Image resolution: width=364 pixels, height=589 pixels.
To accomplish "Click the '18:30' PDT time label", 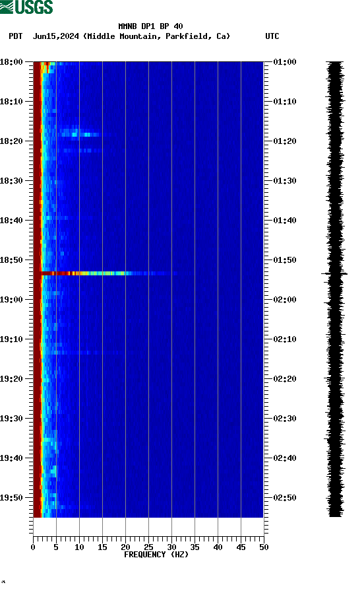I will click(11, 181).
